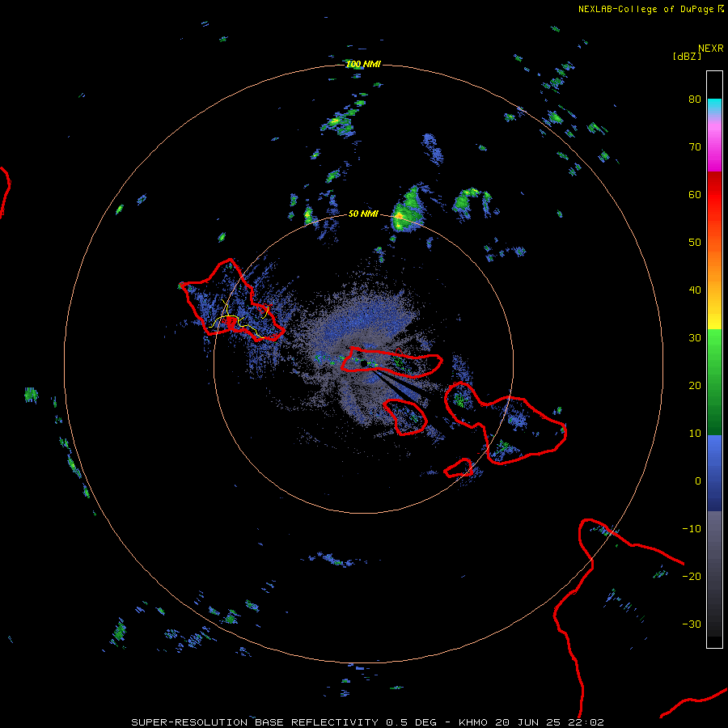The image size is (728, 728).
Task: Click the Lanai island outline south of center
Action: click(405, 417)
